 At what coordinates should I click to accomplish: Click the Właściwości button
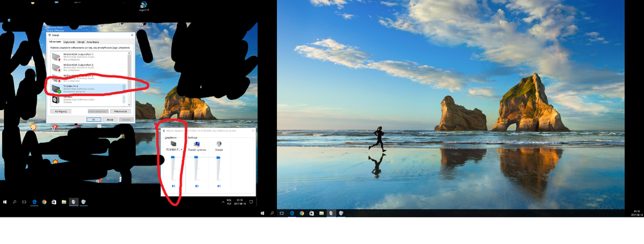121,111
